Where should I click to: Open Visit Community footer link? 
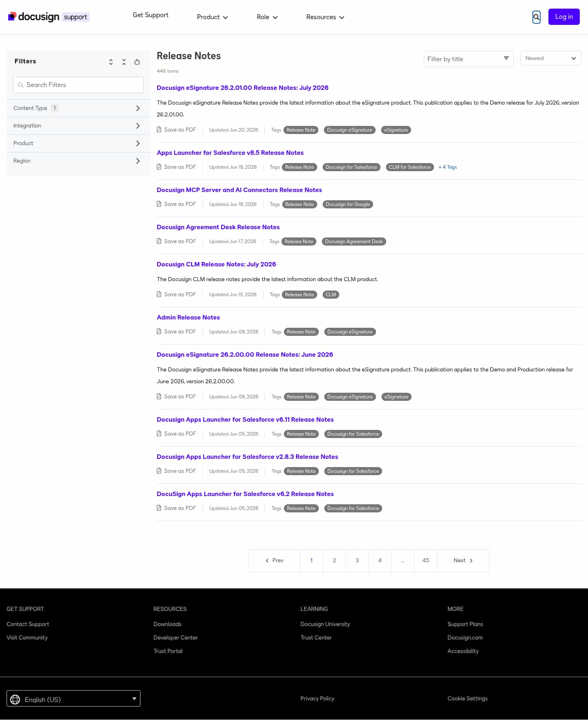click(27, 638)
